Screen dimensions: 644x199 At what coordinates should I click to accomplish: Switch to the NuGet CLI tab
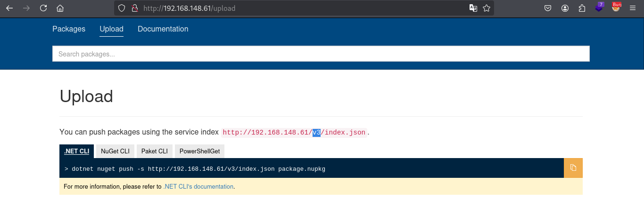[115, 151]
